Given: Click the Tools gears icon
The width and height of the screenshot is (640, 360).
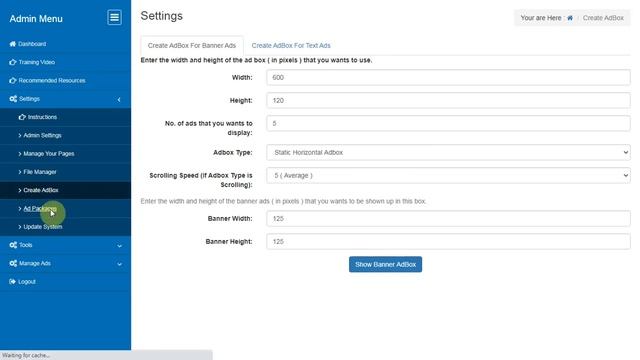Looking at the screenshot, I should coord(13,245).
